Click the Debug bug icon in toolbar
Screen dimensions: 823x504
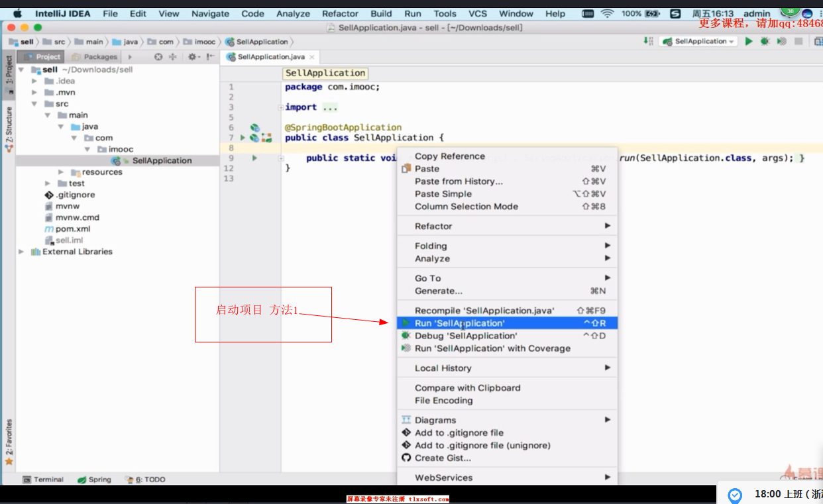(x=765, y=41)
